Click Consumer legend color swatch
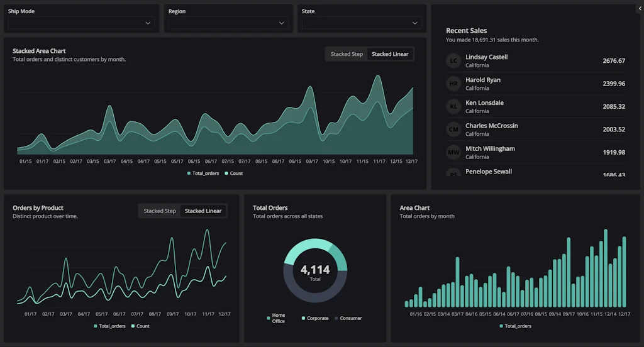 336,319
